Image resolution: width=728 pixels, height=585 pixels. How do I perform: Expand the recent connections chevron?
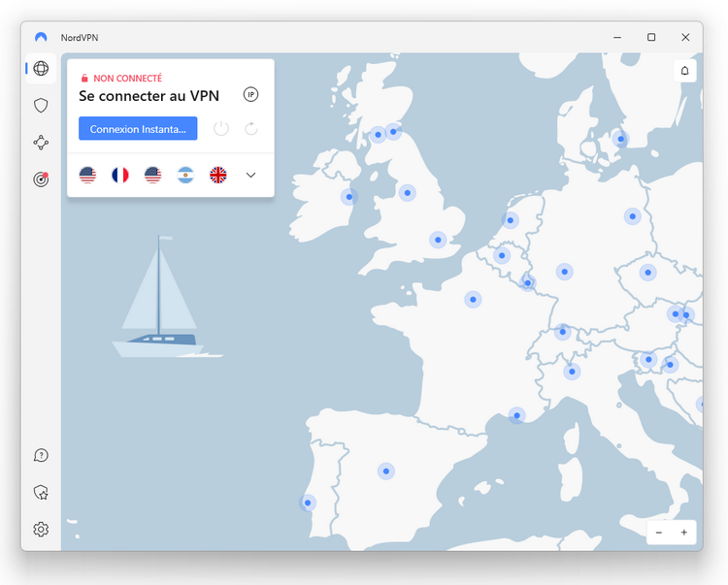pyautogui.click(x=250, y=176)
